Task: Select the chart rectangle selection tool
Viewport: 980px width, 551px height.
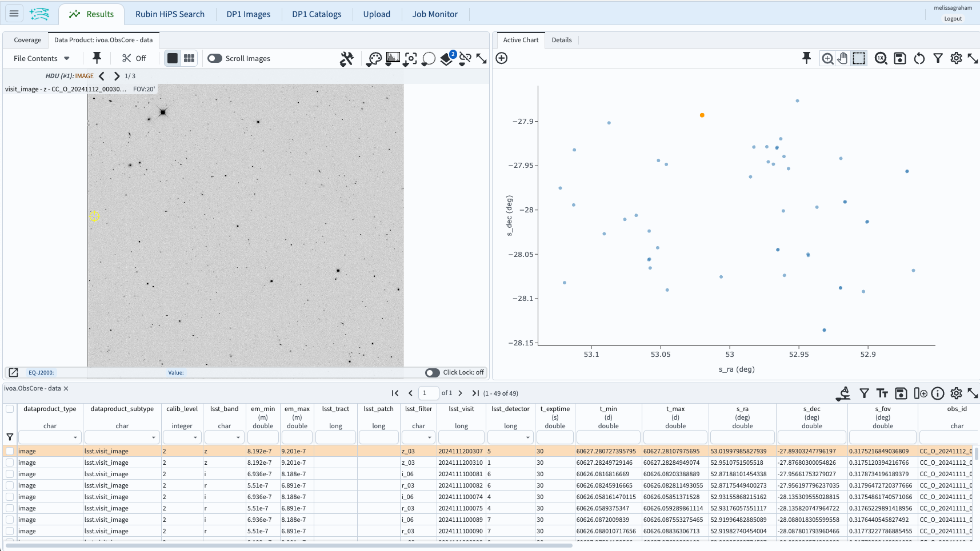Action: click(859, 58)
